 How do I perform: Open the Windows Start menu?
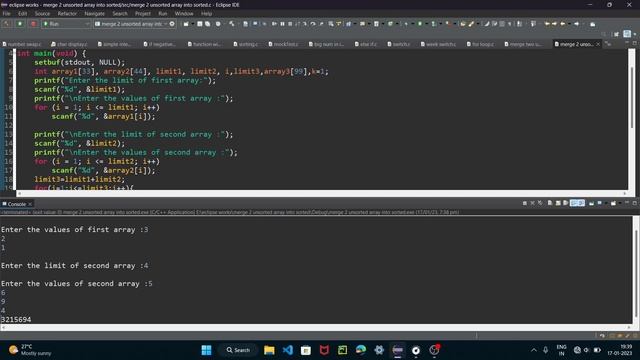(x=207, y=350)
